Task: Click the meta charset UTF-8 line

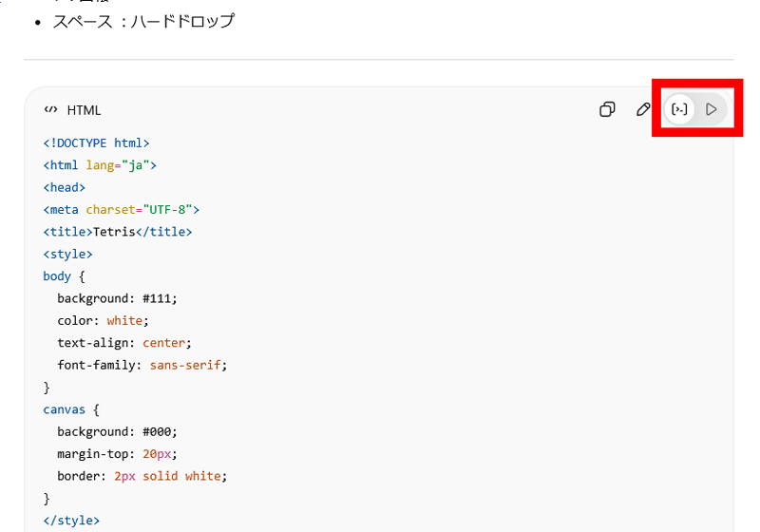Action: click(x=121, y=209)
